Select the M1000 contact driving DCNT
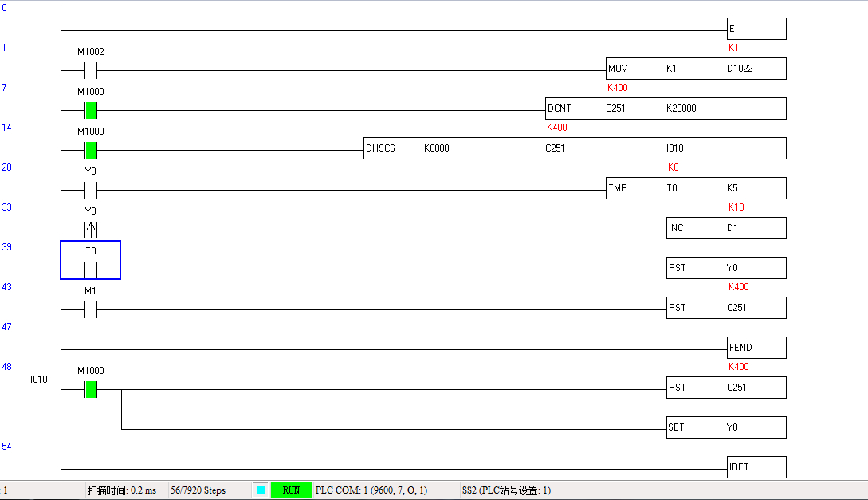The width and height of the screenshot is (868, 500). coord(90,110)
